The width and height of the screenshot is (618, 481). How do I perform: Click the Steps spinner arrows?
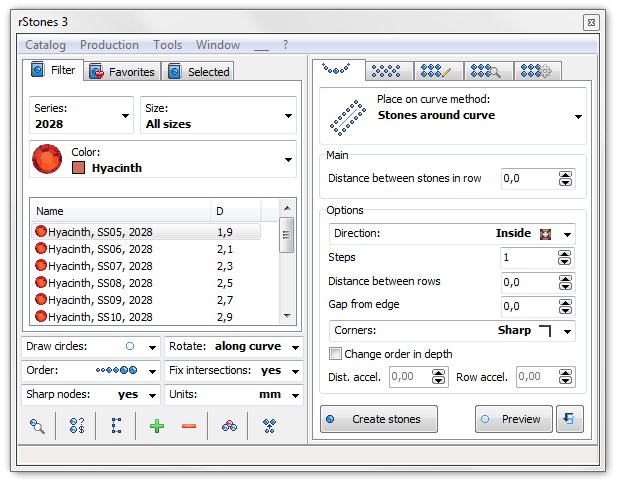564,258
